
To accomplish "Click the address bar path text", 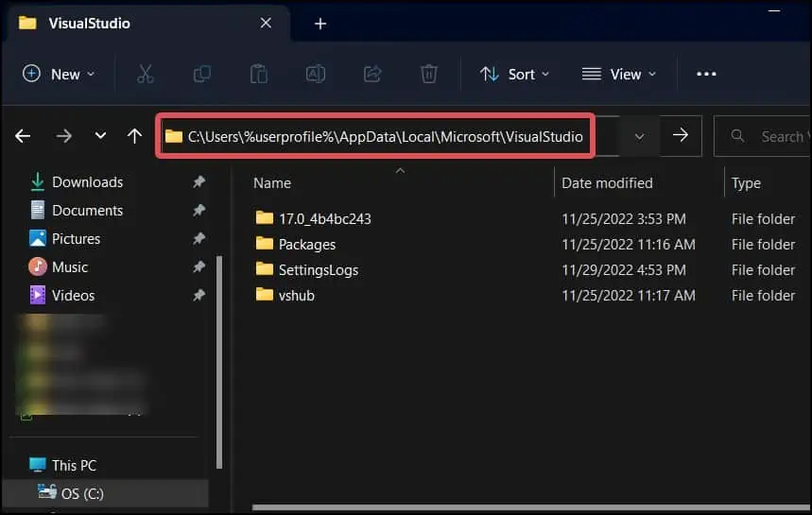I will [x=386, y=137].
